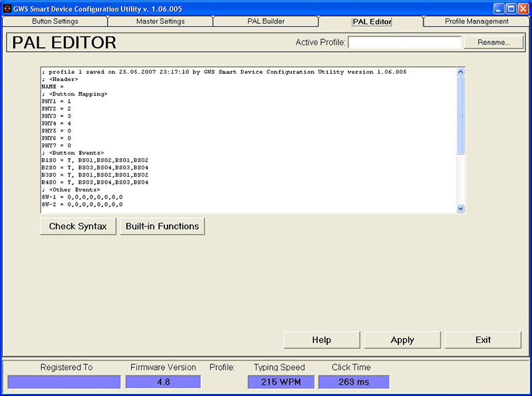
Task: Click the B4S0 button event line
Action: point(95,183)
